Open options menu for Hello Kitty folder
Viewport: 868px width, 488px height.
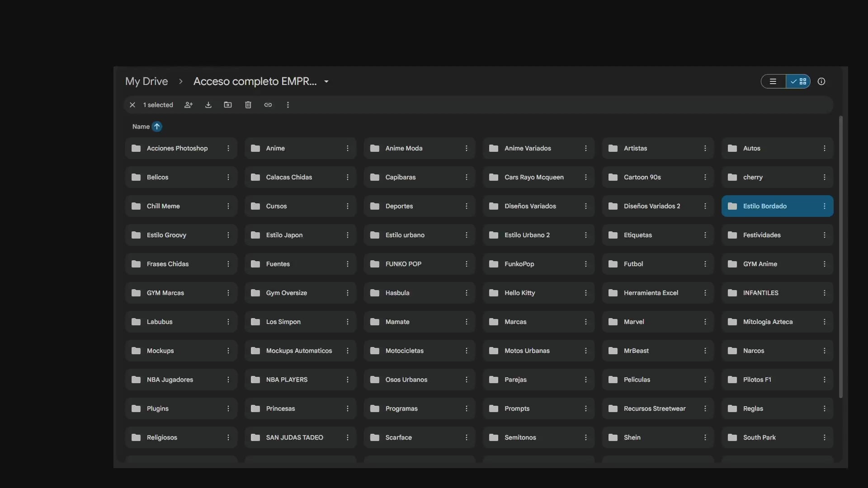point(586,293)
